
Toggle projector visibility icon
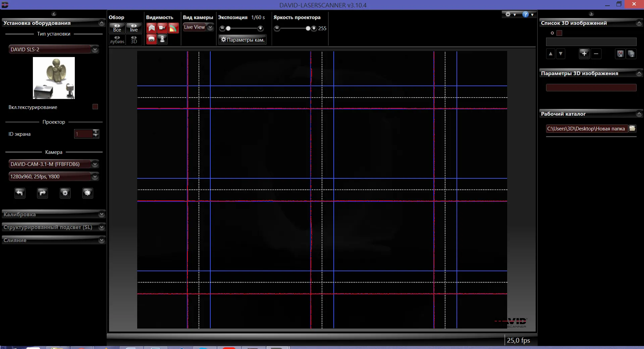[x=152, y=39]
